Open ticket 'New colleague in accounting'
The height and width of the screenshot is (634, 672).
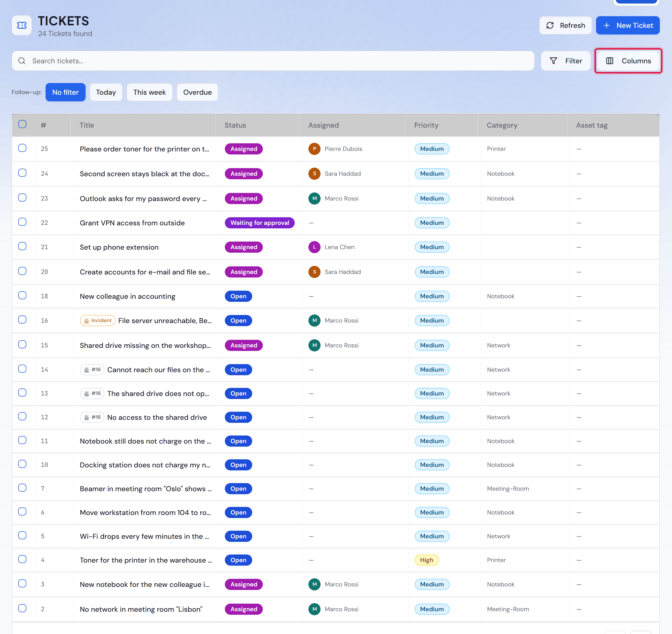127,296
